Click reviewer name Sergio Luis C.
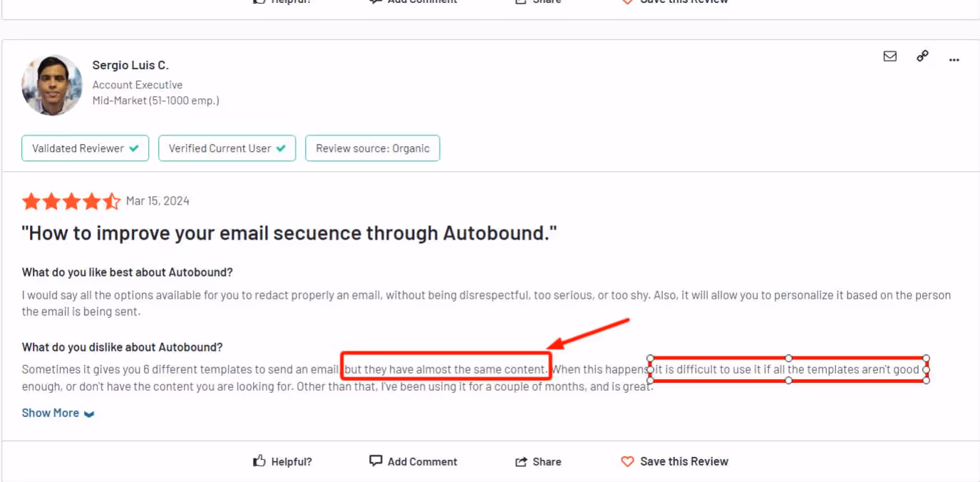The height and width of the screenshot is (482, 980). point(132,65)
